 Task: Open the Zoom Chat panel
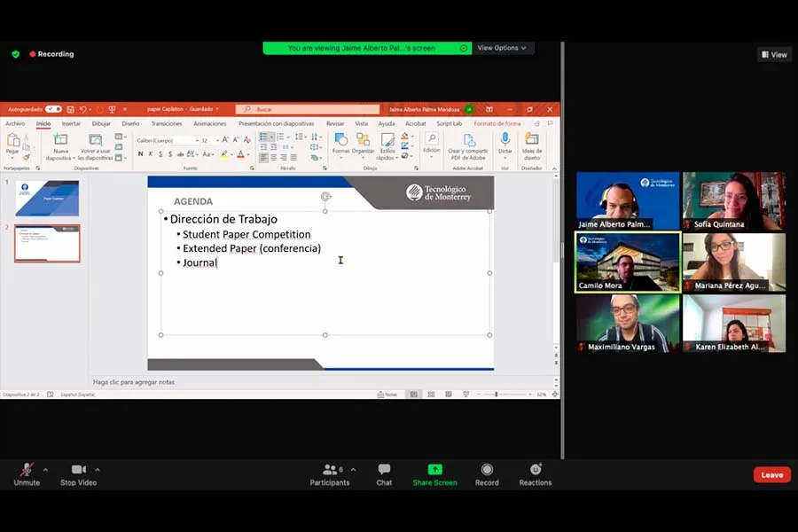pos(384,473)
